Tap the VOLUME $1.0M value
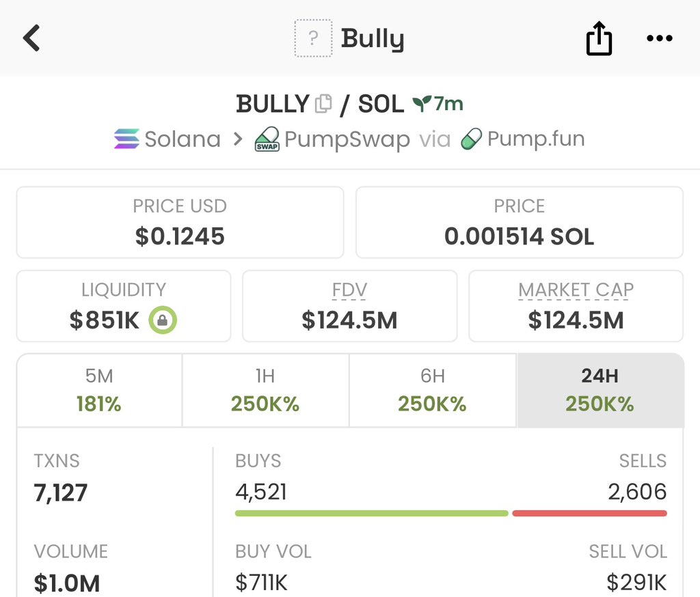 coord(67,583)
